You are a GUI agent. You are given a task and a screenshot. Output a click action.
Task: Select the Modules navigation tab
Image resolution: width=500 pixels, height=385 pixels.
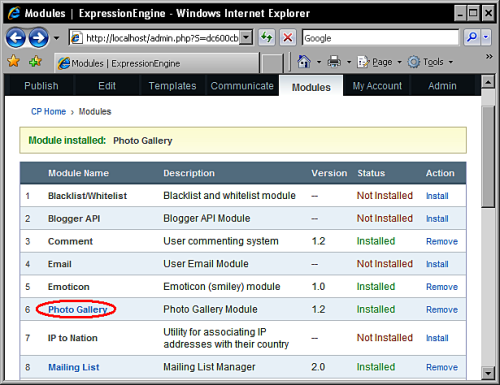[311, 87]
